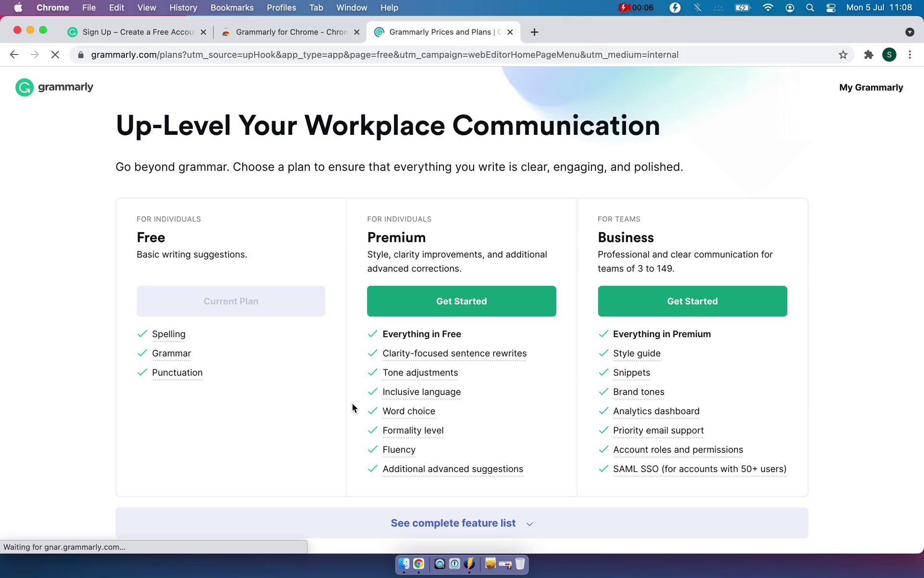Click the lock icon in address bar
This screenshot has width=924, height=578.
pyautogui.click(x=81, y=55)
